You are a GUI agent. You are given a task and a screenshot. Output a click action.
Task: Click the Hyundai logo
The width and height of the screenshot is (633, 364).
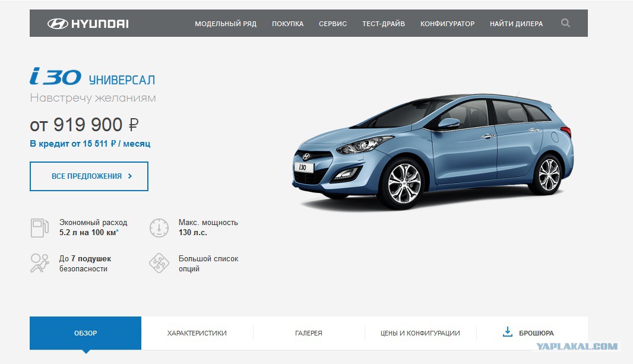pyautogui.click(x=88, y=24)
